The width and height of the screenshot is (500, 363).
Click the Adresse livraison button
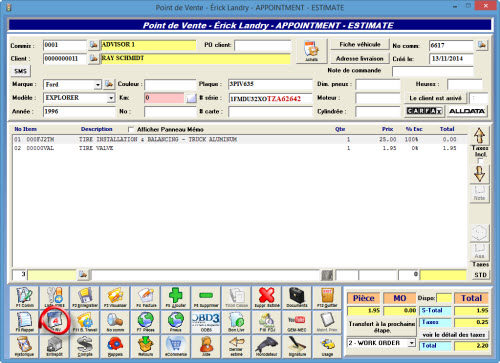360,59
